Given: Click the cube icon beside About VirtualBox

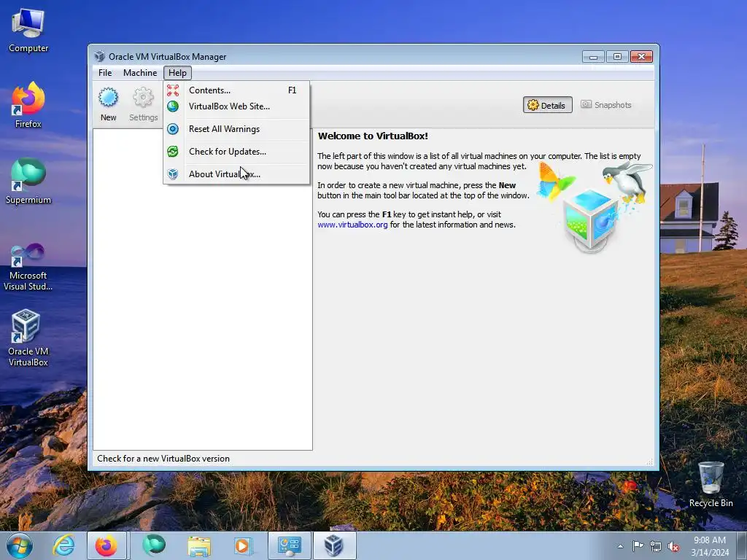Looking at the screenshot, I should (173, 174).
